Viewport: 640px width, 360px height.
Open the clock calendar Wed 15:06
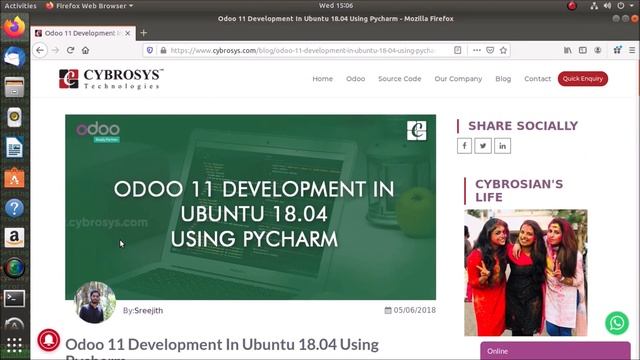[x=336, y=6]
